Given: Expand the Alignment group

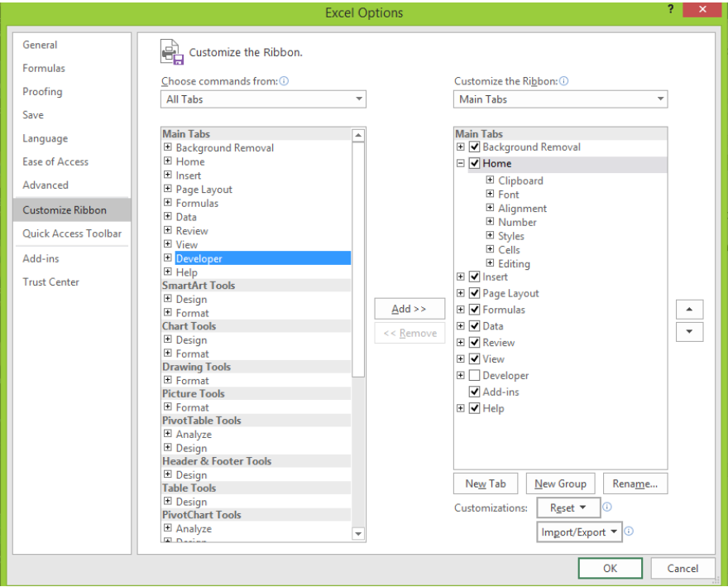Looking at the screenshot, I should pos(490,208).
